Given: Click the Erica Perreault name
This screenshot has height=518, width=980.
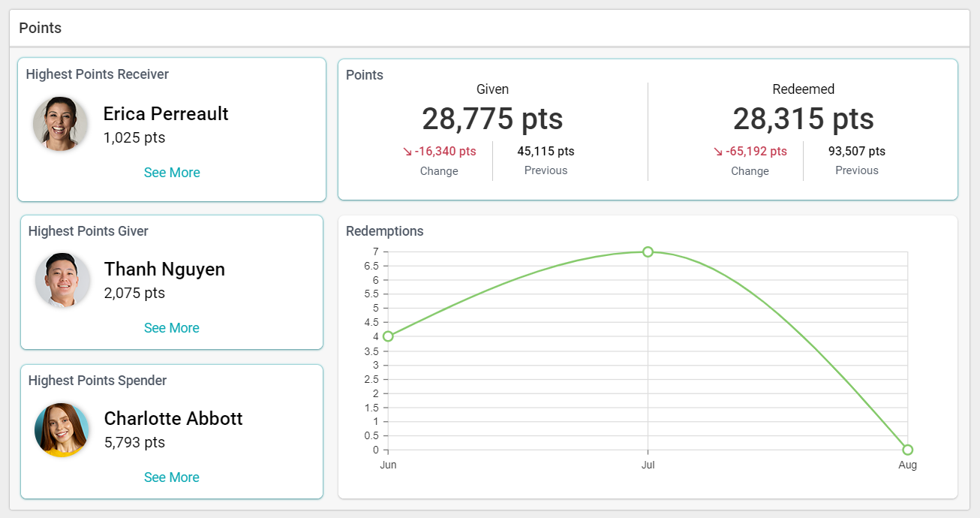Looking at the screenshot, I should (166, 114).
